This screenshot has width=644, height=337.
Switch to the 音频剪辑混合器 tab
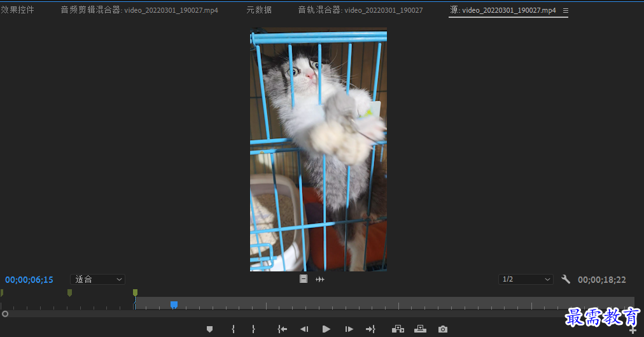coord(139,10)
